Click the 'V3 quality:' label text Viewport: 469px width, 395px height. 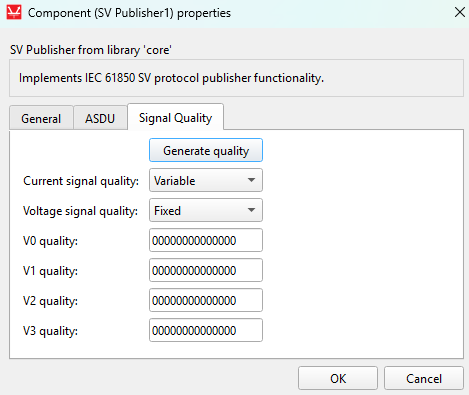50,331
